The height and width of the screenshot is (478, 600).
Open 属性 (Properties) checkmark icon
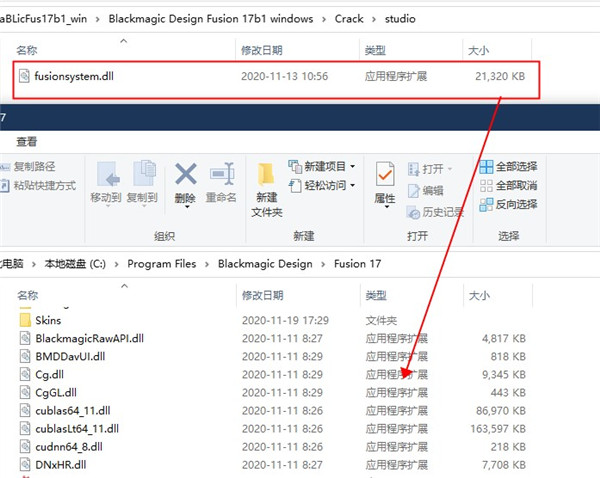pos(385,176)
